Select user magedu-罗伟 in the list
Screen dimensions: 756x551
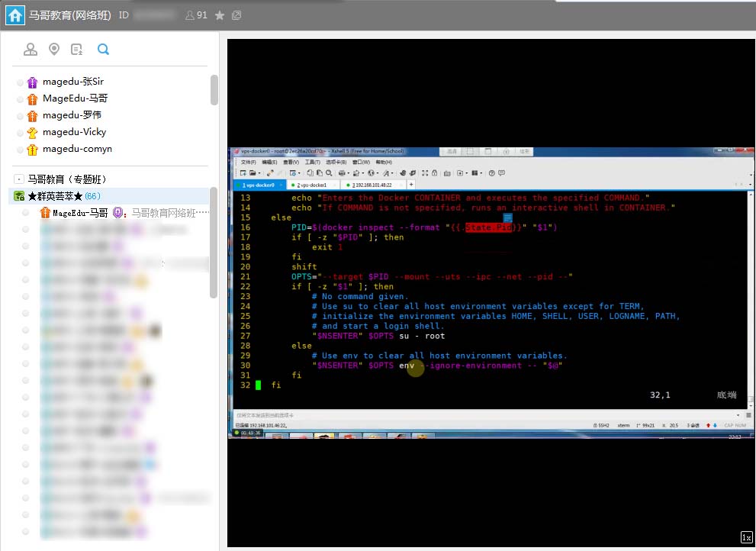[x=72, y=115]
